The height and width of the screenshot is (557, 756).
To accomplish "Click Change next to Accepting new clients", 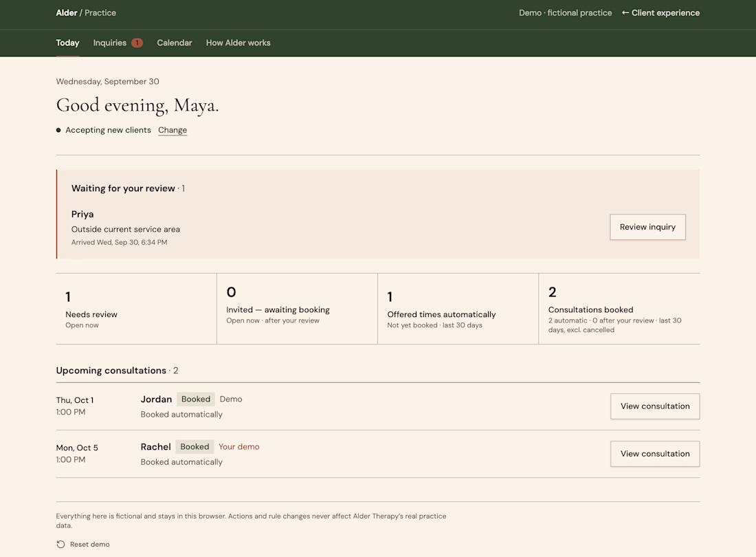I will pos(173,130).
